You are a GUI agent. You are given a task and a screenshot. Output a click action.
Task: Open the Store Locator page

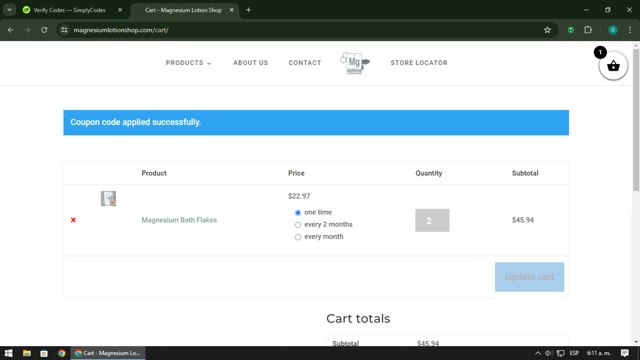[419, 63]
